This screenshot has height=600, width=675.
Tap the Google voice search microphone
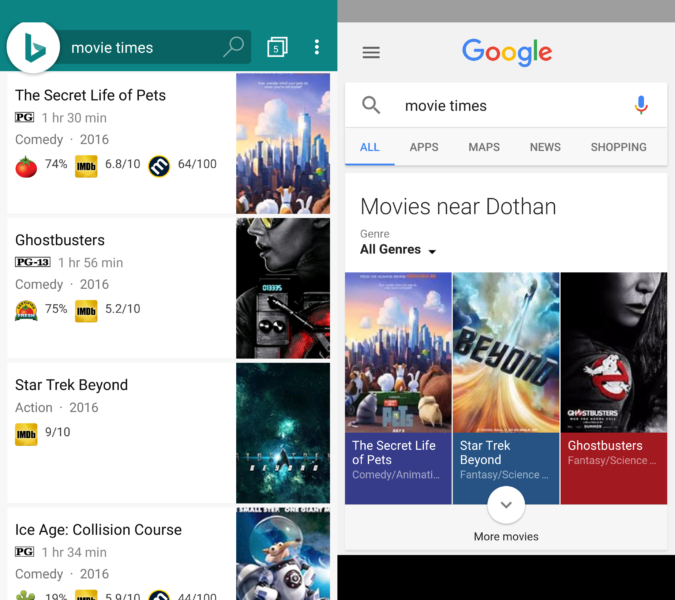pyautogui.click(x=641, y=105)
